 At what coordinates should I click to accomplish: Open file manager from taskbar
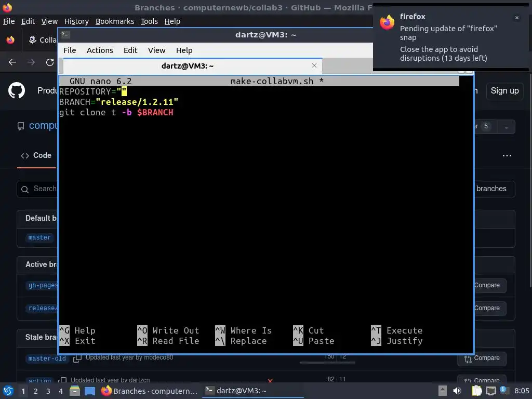[75, 391]
